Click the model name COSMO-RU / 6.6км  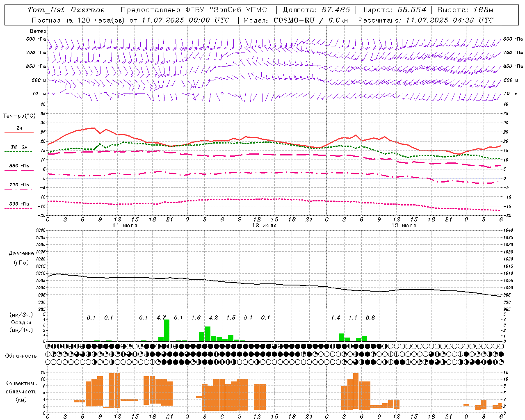(312, 20)
